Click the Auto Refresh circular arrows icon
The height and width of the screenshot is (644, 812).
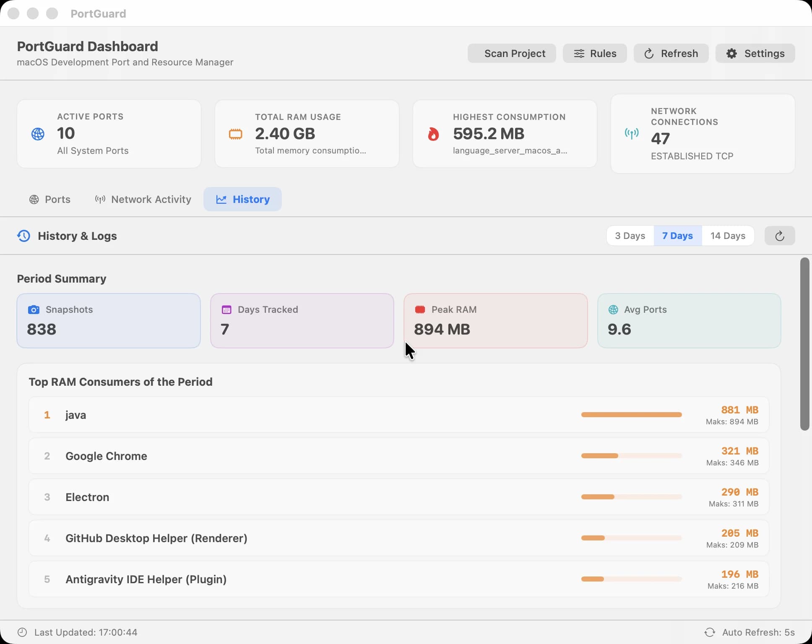[x=710, y=632]
